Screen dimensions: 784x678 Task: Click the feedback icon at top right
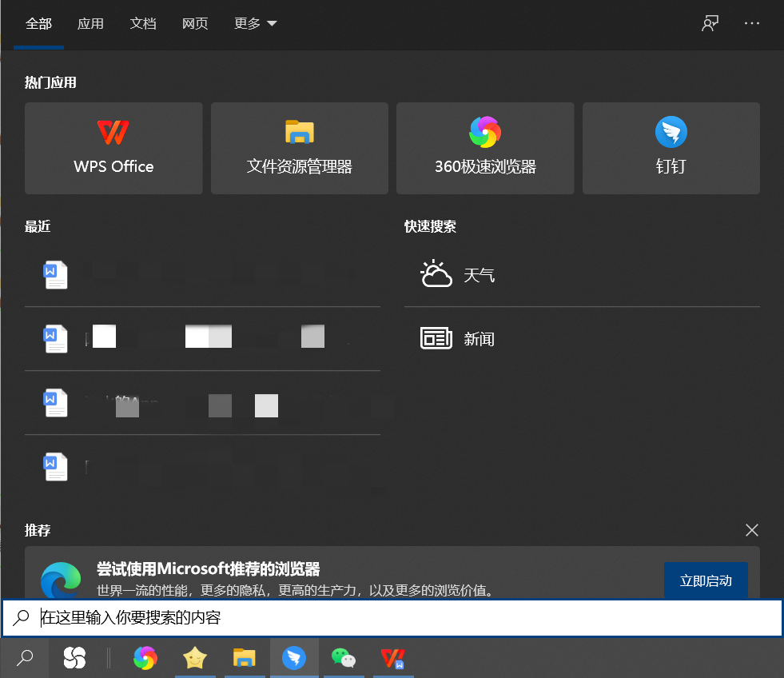[x=710, y=23]
